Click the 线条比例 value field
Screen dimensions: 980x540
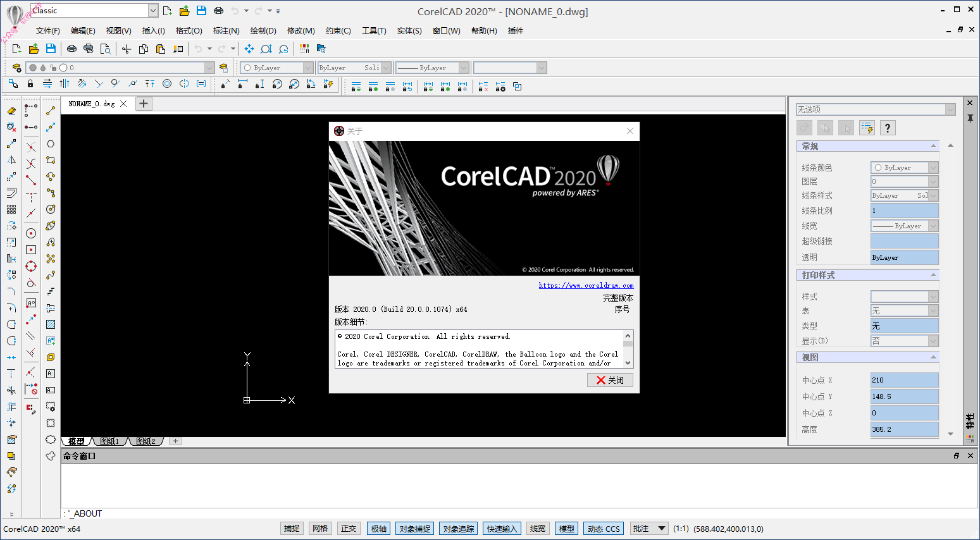pos(904,211)
